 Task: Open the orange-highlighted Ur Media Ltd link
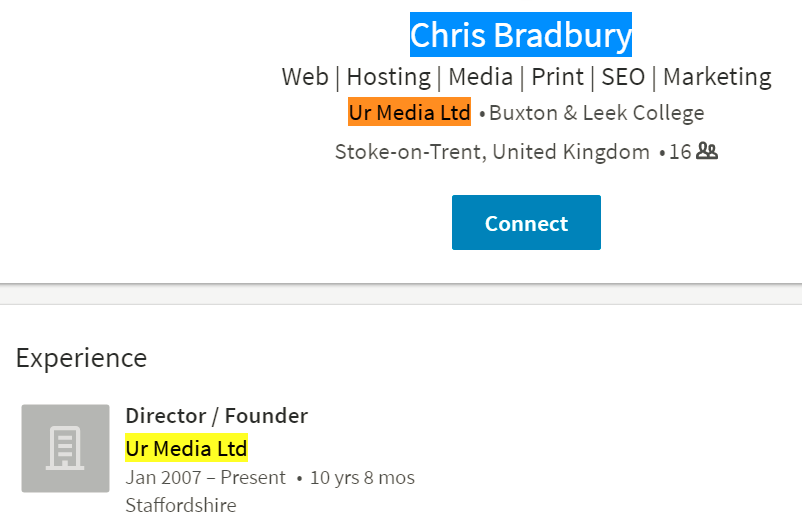(x=409, y=112)
